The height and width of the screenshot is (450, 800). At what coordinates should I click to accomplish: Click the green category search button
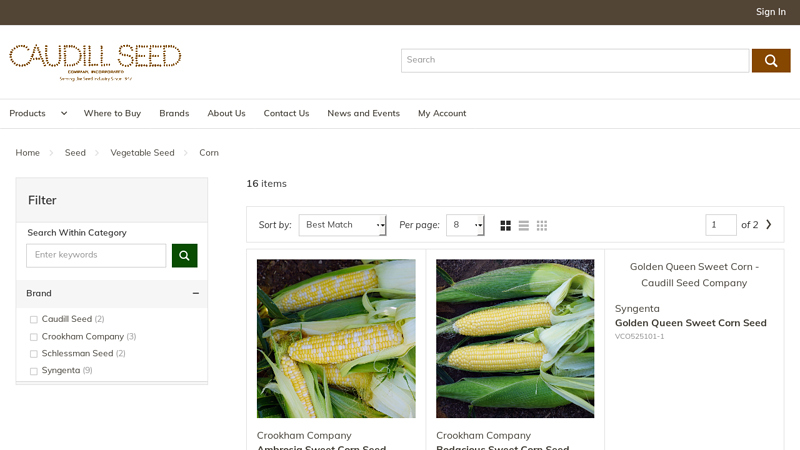tap(185, 256)
